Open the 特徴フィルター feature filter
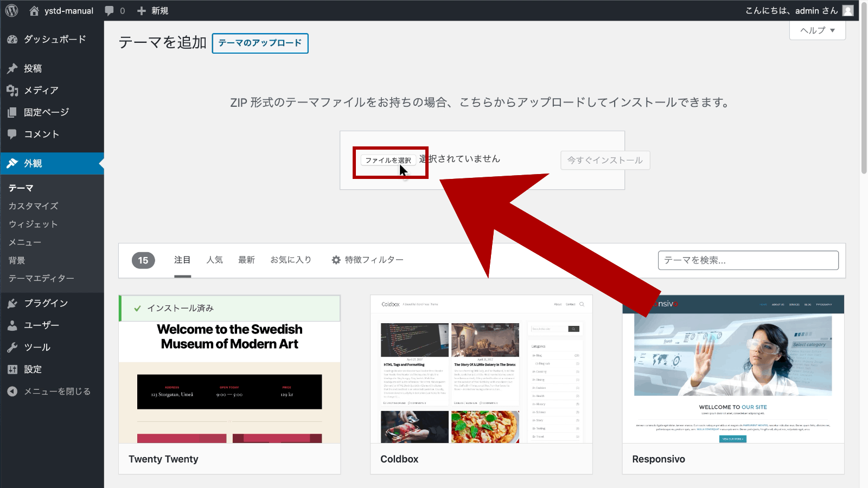 point(367,260)
